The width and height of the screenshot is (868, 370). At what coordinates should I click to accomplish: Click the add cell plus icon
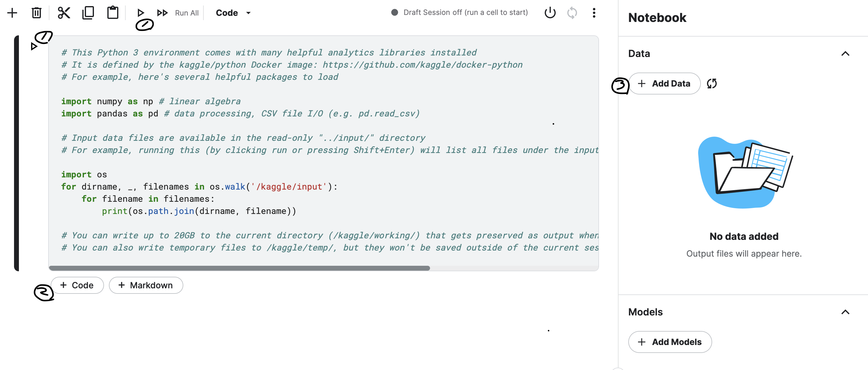[x=12, y=13]
